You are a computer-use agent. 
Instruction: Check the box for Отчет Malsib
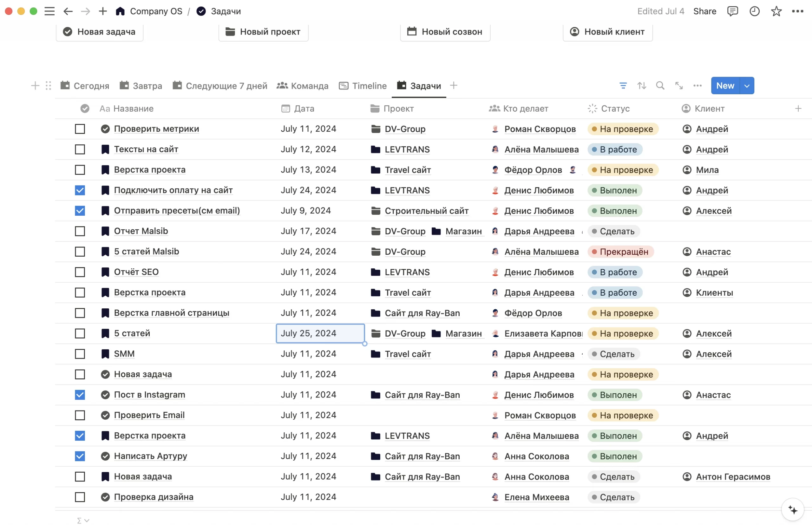tap(80, 231)
